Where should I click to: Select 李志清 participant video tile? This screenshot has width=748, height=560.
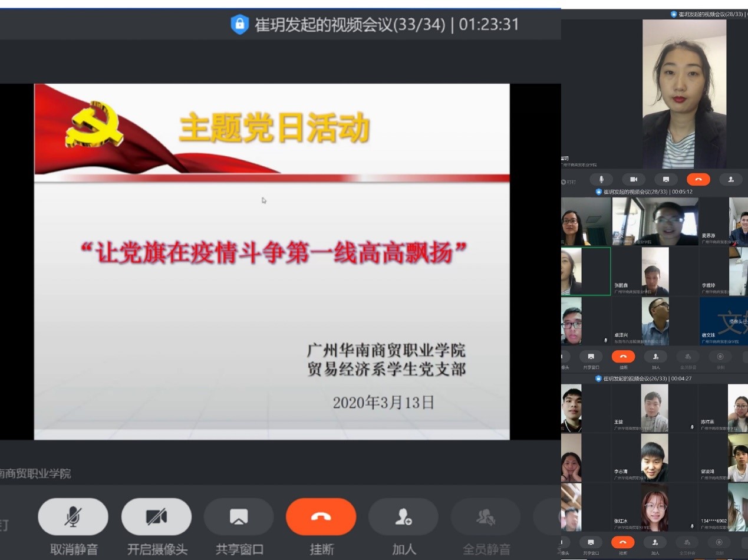click(x=655, y=457)
